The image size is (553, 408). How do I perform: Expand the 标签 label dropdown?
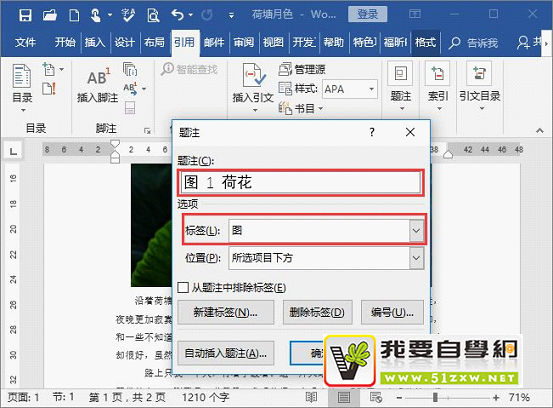click(417, 231)
